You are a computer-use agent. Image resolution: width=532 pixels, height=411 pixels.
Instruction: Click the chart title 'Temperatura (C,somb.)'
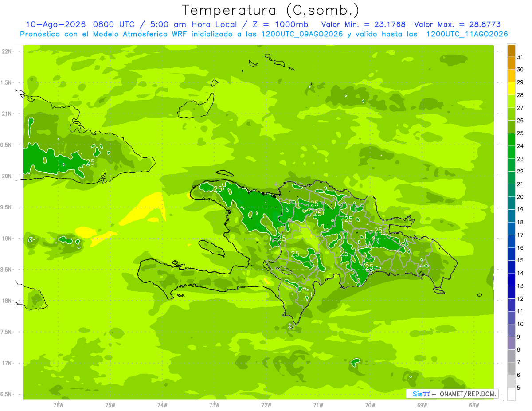(271, 10)
